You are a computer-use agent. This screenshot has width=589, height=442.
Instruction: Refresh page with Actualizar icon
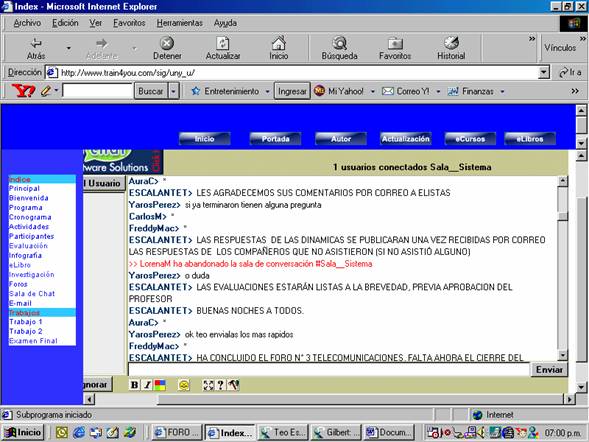click(222, 43)
